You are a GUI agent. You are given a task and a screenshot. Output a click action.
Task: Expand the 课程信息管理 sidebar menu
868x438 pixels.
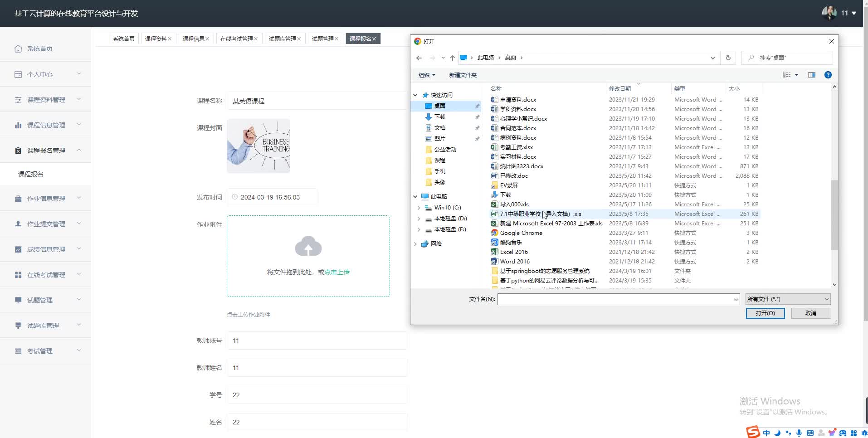click(x=45, y=125)
